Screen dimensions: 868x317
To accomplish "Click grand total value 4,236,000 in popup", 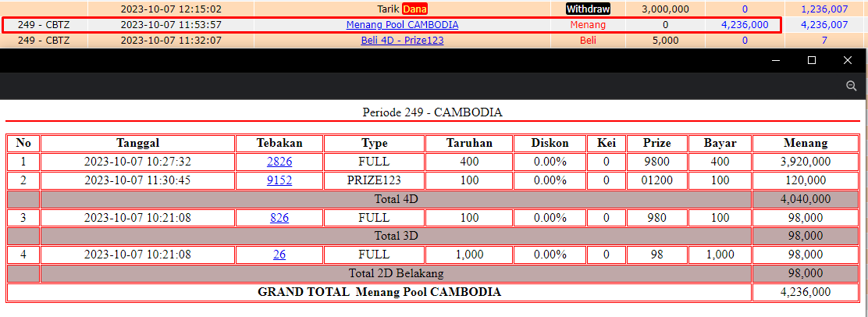I will coord(806,292).
